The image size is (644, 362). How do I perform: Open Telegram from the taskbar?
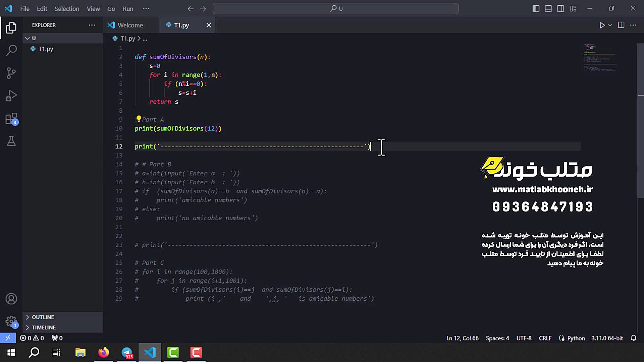click(127, 353)
